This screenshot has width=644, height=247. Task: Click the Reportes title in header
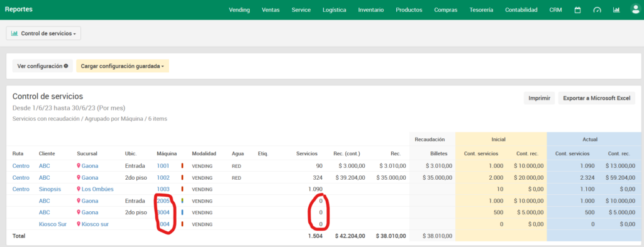18,9
